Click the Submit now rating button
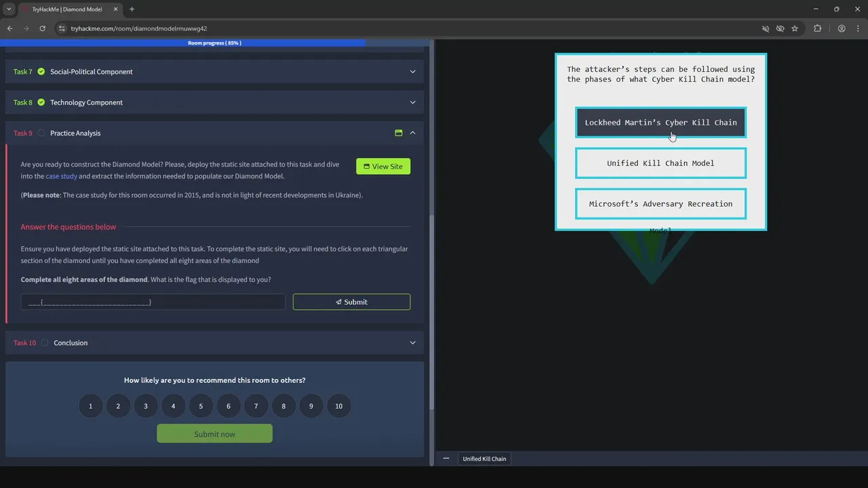 tap(214, 434)
